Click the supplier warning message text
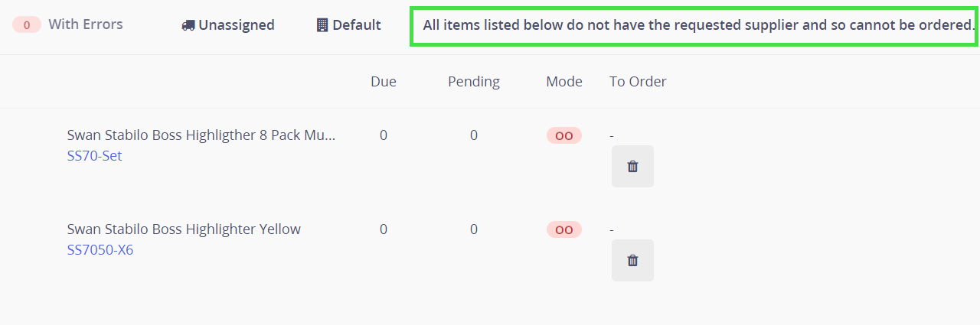The height and width of the screenshot is (325, 980). [697, 25]
